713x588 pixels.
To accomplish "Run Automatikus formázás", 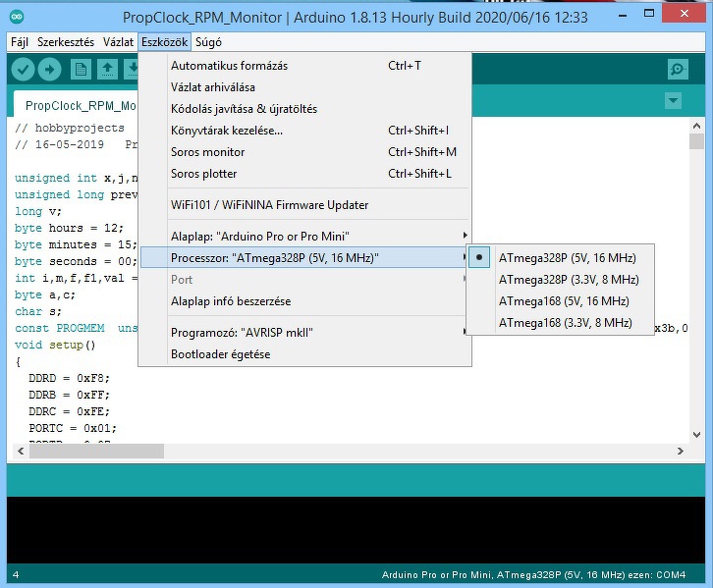I will 304,66.
